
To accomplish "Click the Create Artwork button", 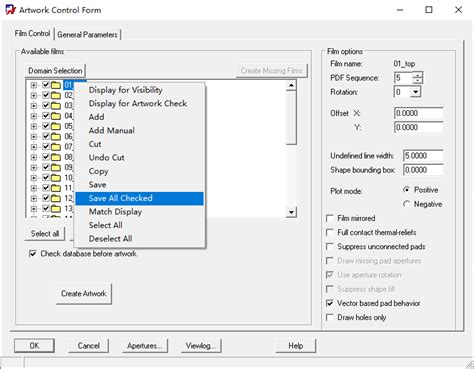I will tap(84, 294).
